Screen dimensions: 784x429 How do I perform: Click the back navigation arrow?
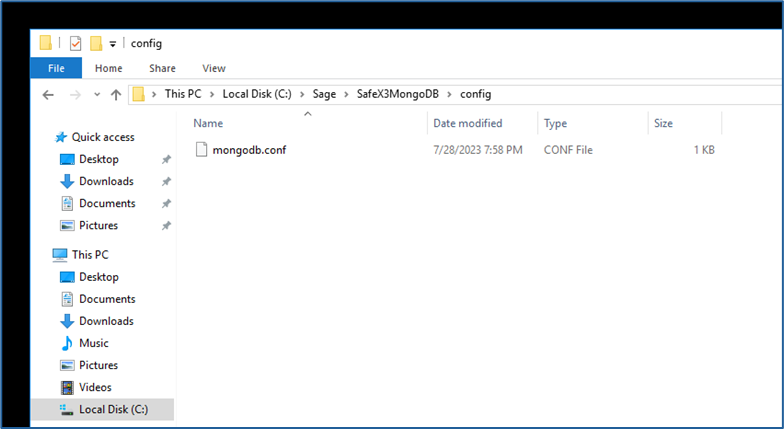(48, 94)
